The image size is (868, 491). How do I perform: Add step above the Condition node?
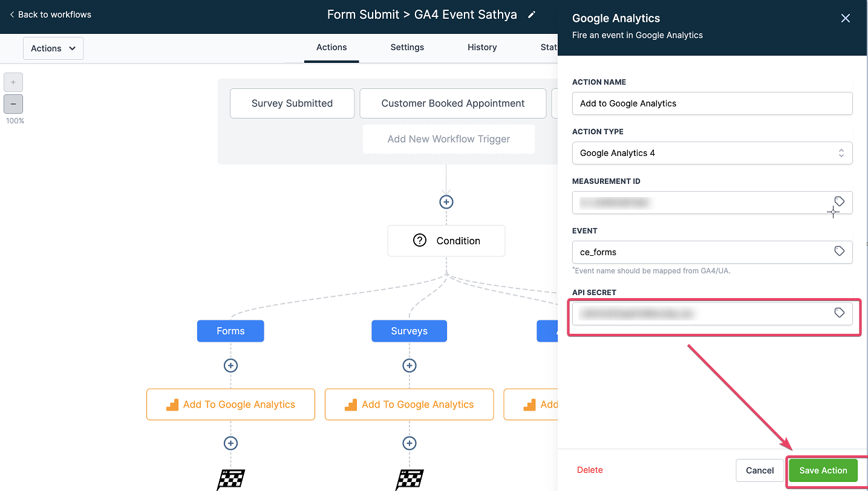(x=446, y=202)
